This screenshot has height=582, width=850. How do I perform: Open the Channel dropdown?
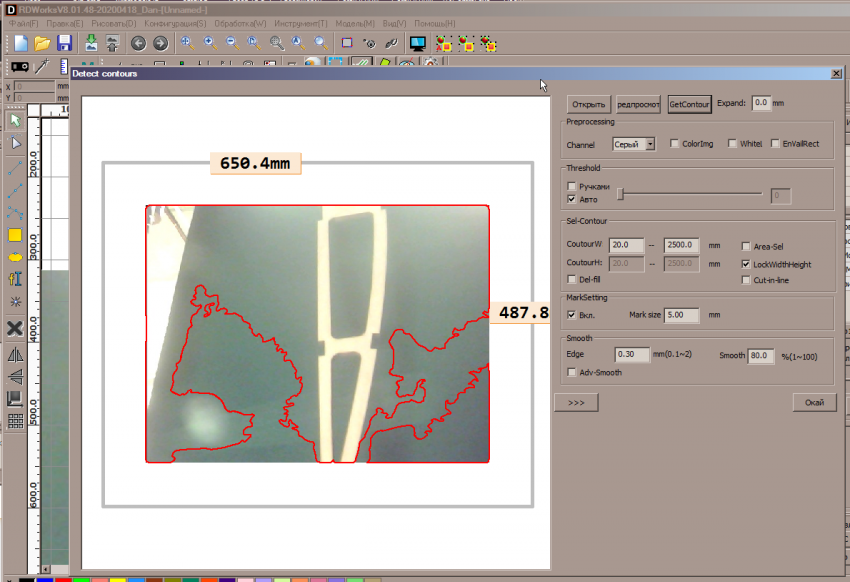pos(650,144)
